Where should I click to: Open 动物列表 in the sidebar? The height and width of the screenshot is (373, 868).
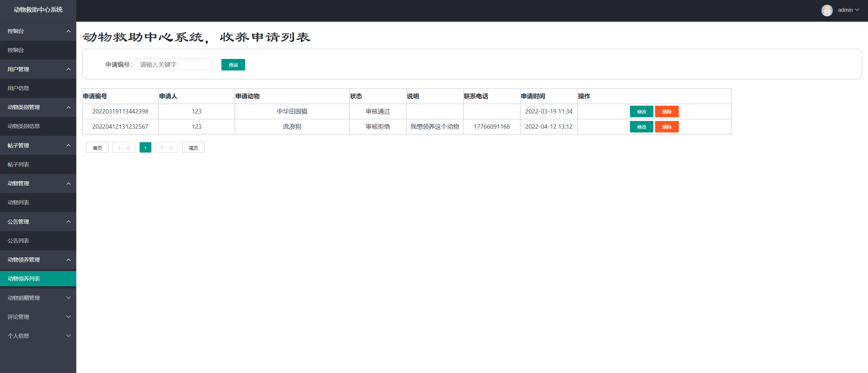pyautogui.click(x=18, y=202)
